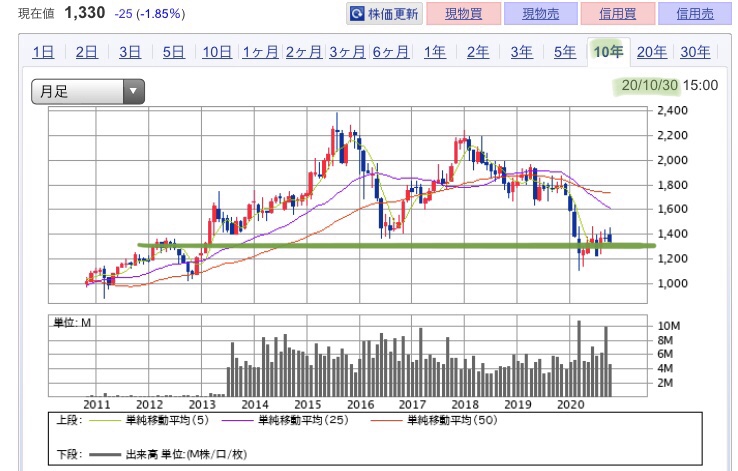
Task: Open the 3年 chart range
Action: pos(521,52)
